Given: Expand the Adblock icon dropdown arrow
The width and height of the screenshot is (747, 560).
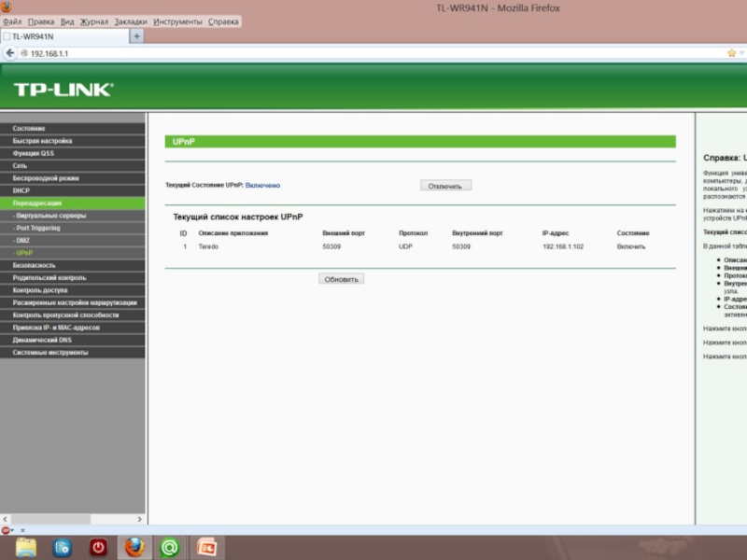Looking at the screenshot, I should [x=14, y=529].
